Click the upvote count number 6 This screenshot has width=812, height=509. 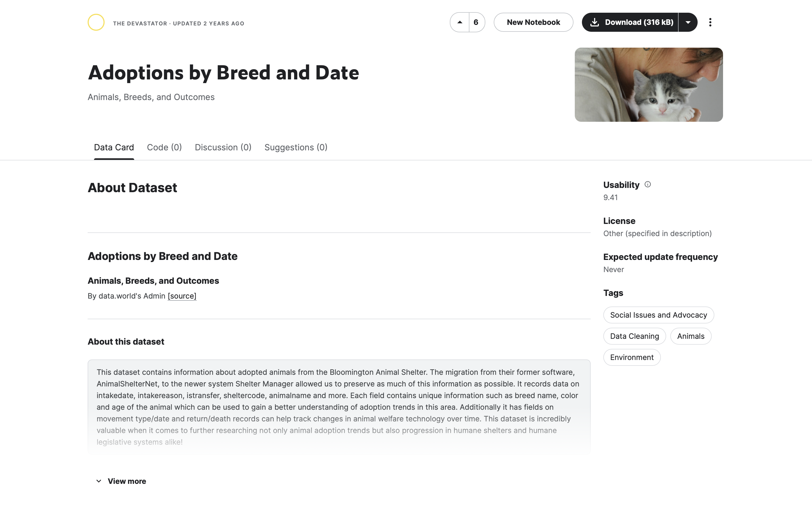[476, 22]
